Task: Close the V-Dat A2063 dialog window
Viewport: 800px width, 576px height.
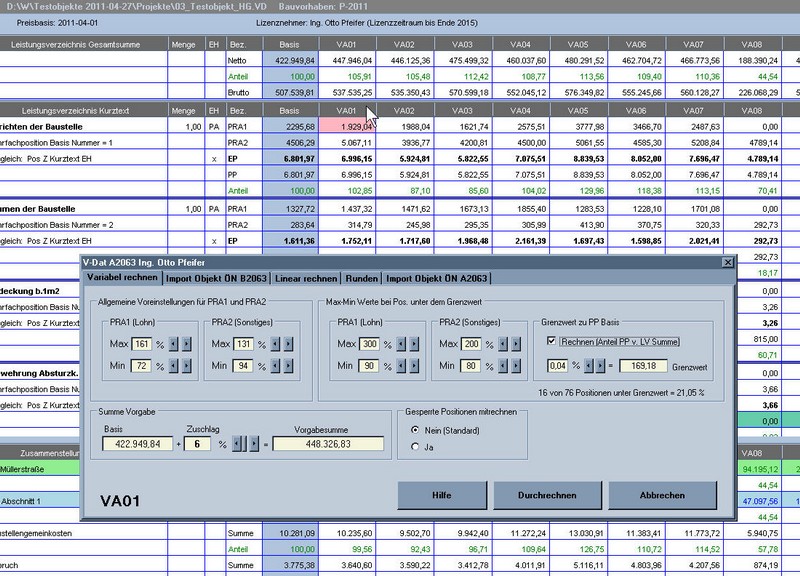Action: [x=727, y=261]
